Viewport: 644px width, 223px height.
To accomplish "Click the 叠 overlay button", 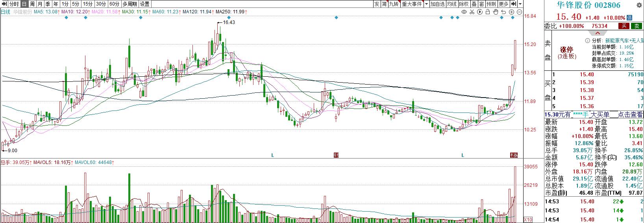I will pos(474,4).
